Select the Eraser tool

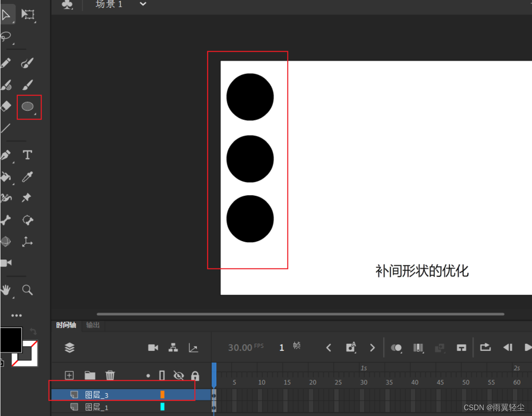click(6, 106)
